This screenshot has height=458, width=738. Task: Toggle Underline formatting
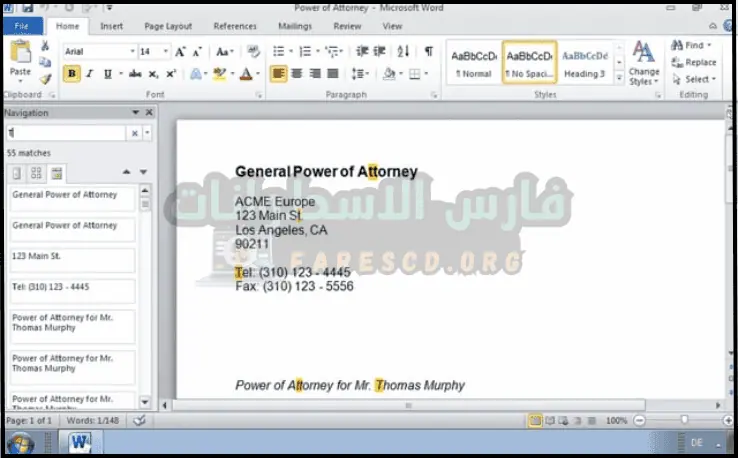tap(107, 74)
